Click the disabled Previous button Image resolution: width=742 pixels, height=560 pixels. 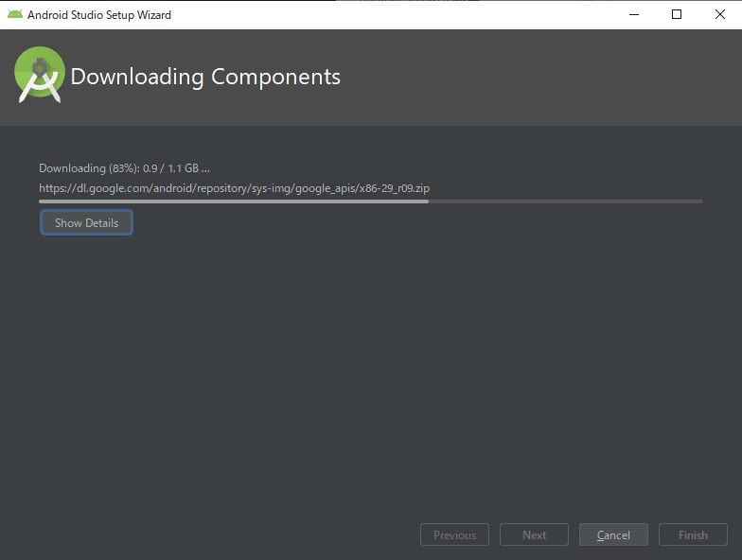click(454, 535)
